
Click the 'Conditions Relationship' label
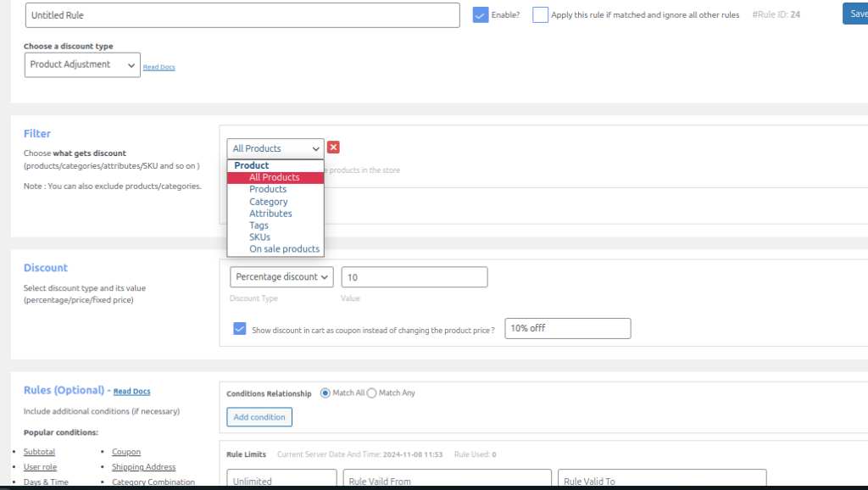269,393
